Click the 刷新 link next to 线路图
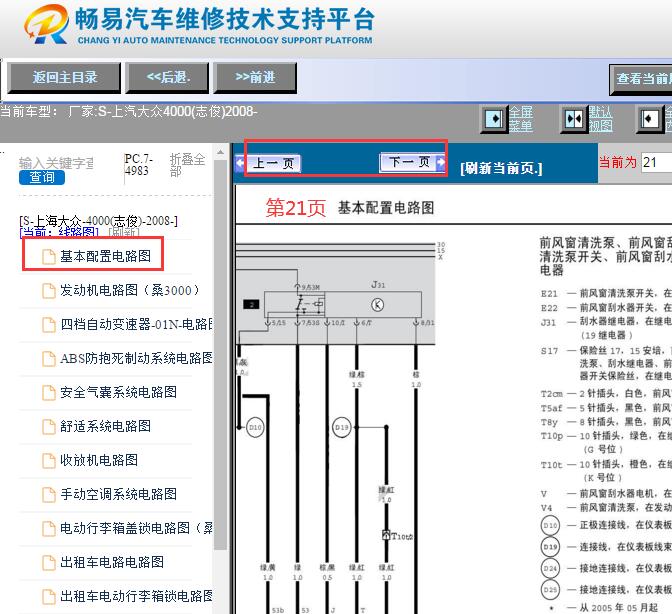 pos(124,232)
